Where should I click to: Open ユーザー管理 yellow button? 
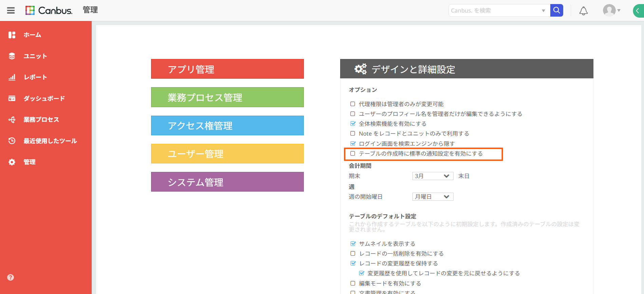pyautogui.click(x=227, y=154)
